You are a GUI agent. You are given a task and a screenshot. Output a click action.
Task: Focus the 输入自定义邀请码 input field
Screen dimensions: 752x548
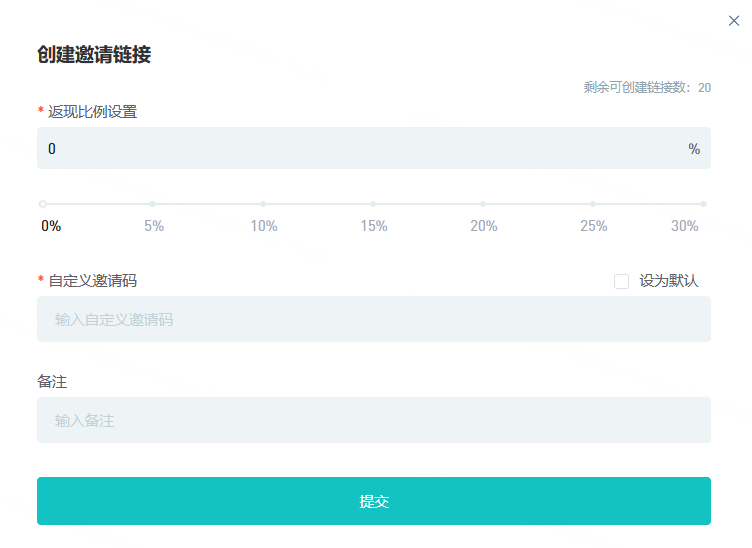click(x=374, y=320)
